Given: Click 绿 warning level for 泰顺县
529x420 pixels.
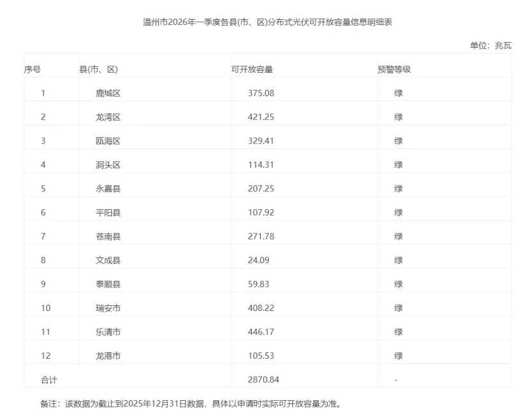Looking at the screenshot, I should [x=398, y=284].
